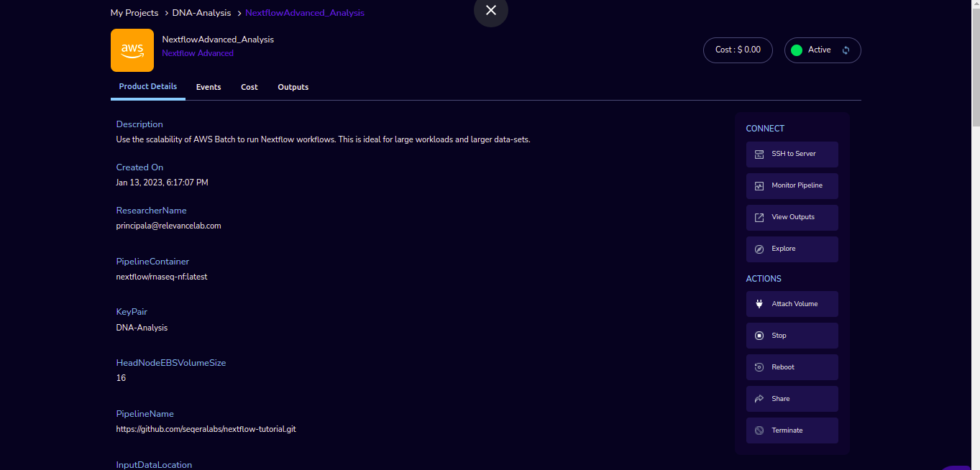Click the nextflow/rnaseq-nf:latest container value

(x=162, y=277)
